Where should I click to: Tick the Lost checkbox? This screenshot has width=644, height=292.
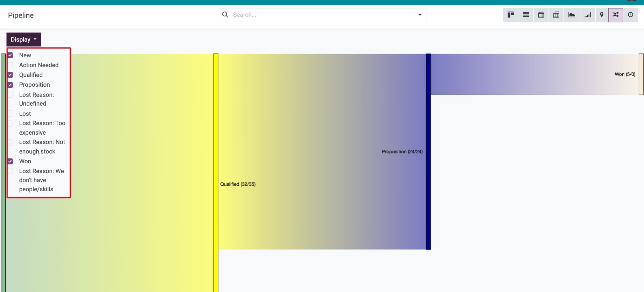coord(10,114)
